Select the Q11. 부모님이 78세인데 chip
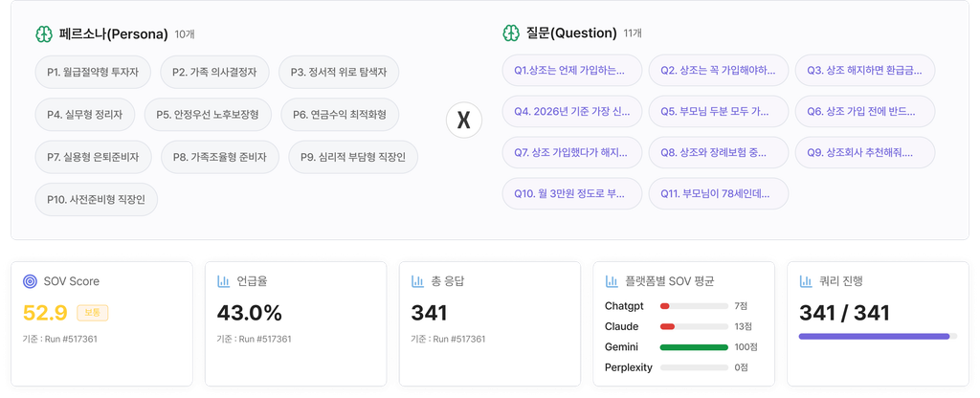Viewport: 980px width, 398px height. tap(719, 193)
